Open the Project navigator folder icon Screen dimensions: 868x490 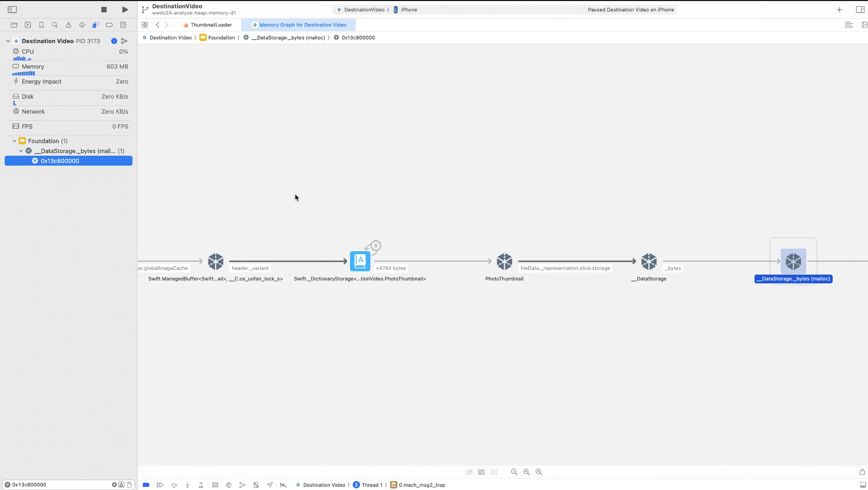point(14,25)
